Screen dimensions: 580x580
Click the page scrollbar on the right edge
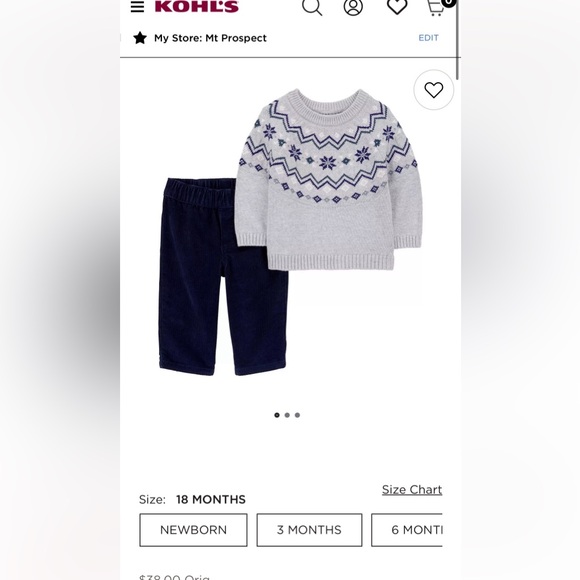click(x=458, y=39)
